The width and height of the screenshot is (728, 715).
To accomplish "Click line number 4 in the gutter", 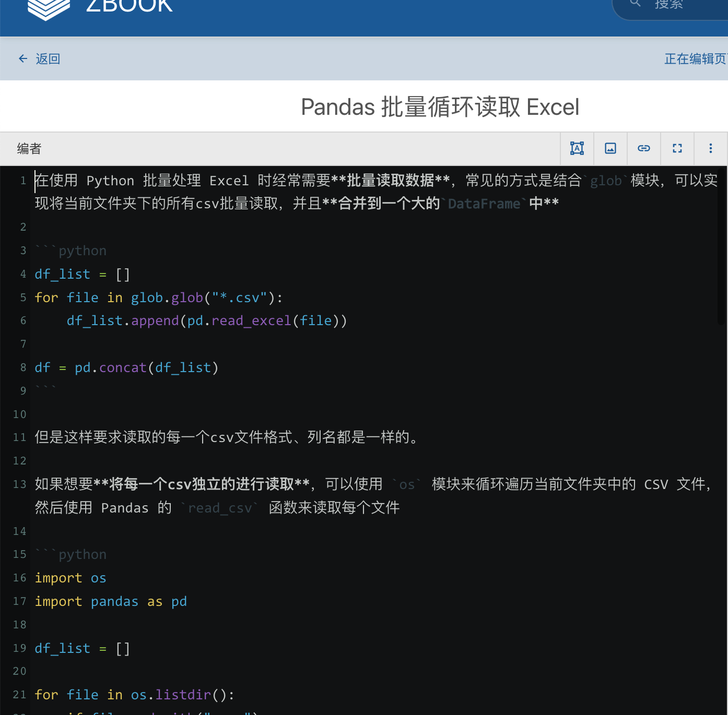I will (22, 273).
